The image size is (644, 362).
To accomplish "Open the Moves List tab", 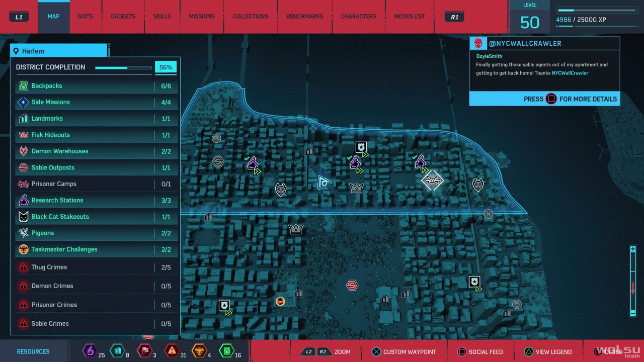I will [x=410, y=17].
